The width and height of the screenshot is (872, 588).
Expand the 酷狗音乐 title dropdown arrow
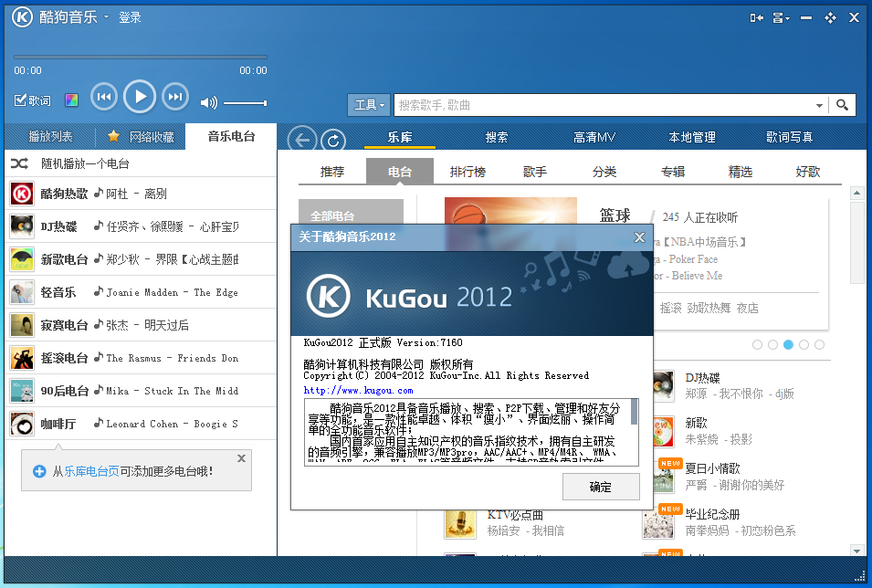106,16
